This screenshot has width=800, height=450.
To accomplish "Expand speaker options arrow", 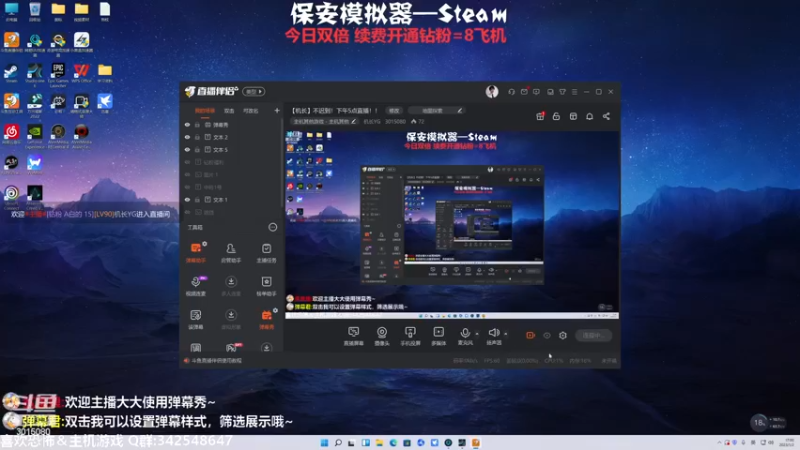I will pos(506,334).
